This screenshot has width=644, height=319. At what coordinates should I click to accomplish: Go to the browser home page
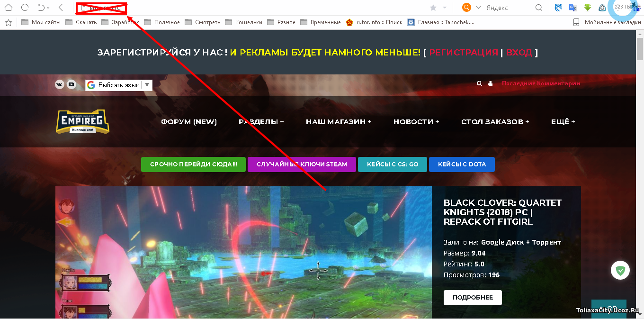coord(8,8)
